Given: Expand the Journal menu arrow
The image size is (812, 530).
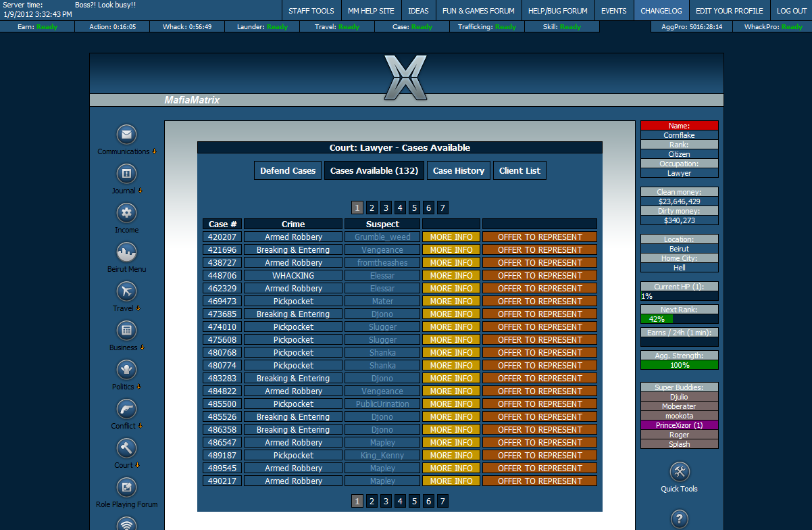Looking at the screenshot, I should pyautogui.click(x=141, y=191).
